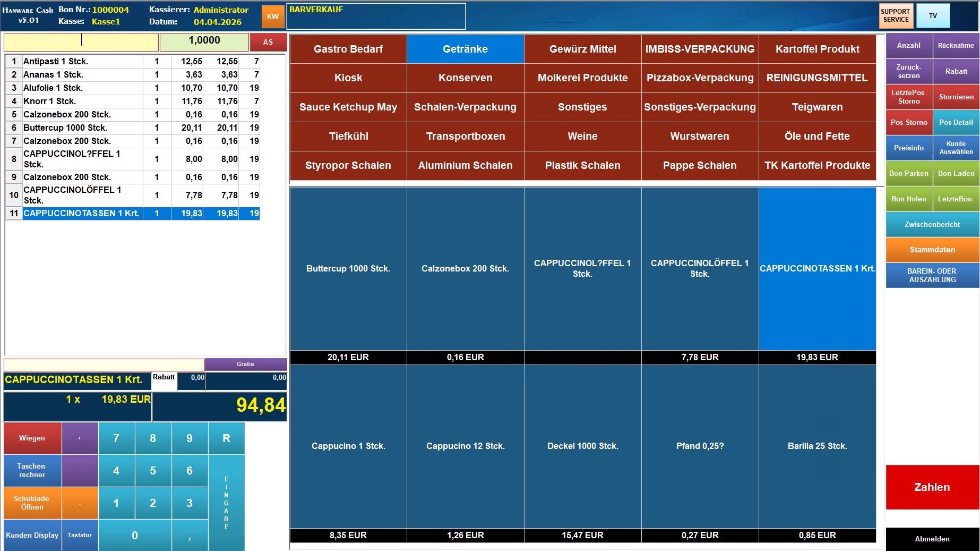980x551 pixels.
Task: Open the TV button in header
Action: (933, 16)
